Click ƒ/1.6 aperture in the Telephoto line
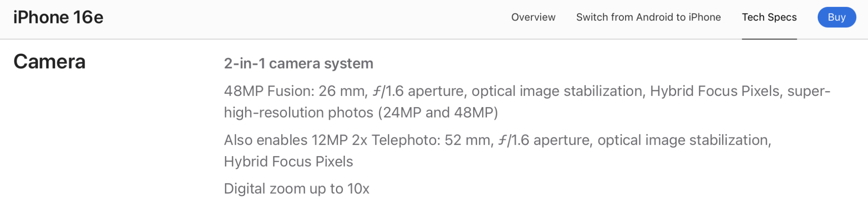The image size is (868, 203). point(544,140)
